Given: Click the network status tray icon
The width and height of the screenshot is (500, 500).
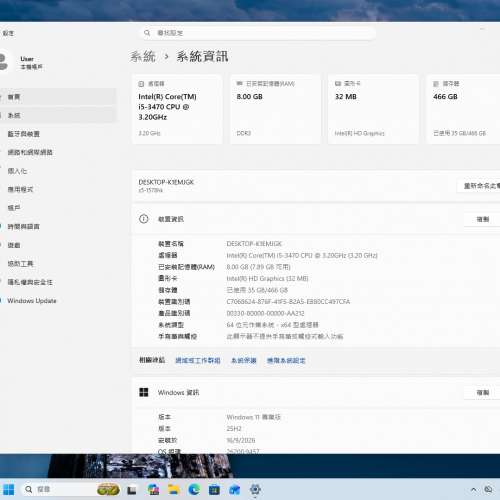Looking at the screenshot, I should coord(488,489).
